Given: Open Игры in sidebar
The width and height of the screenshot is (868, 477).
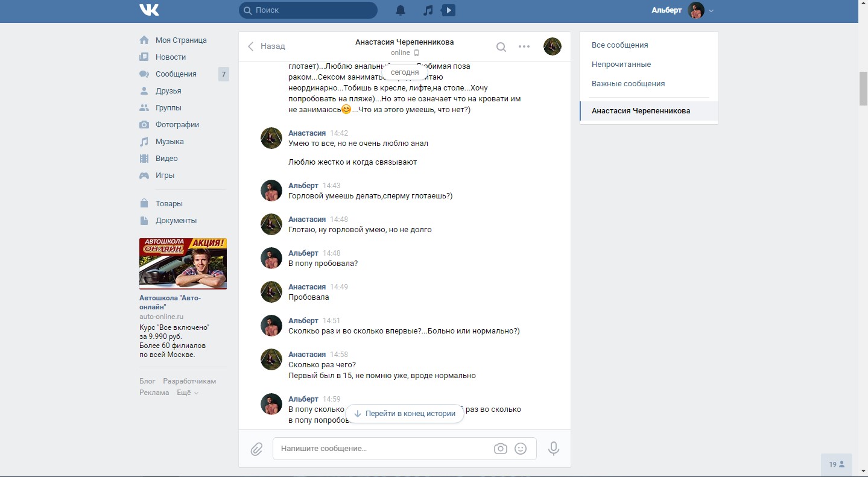Looking at the screenshot, I should click(165, 175).
